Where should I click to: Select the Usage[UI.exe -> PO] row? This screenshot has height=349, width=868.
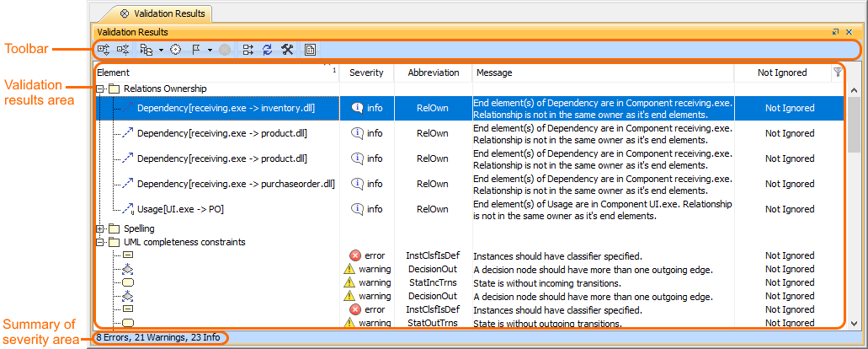pos(470,209)
